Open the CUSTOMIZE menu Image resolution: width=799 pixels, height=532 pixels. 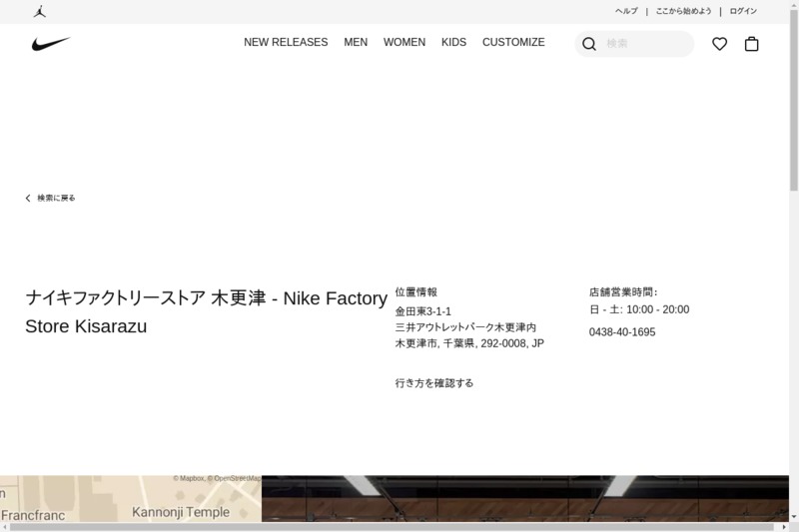(x=513, y=42)
